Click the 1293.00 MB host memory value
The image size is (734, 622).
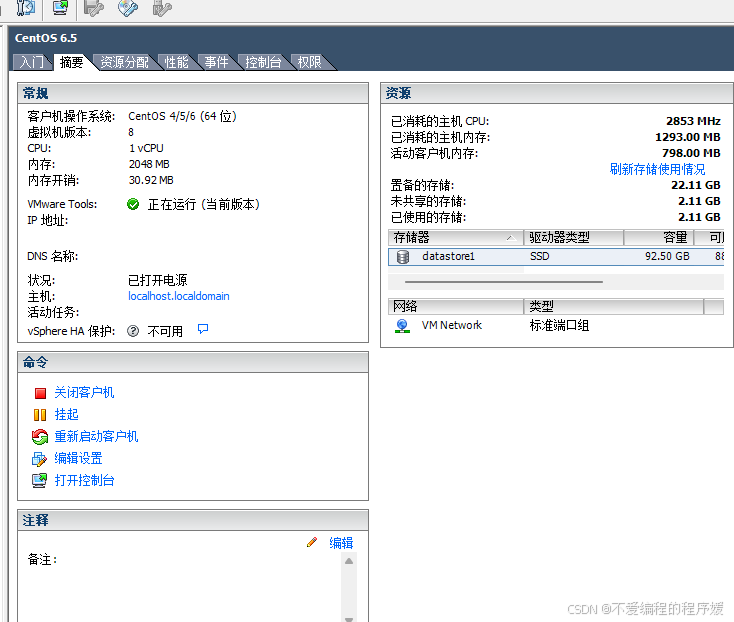[x=688, y=137]
